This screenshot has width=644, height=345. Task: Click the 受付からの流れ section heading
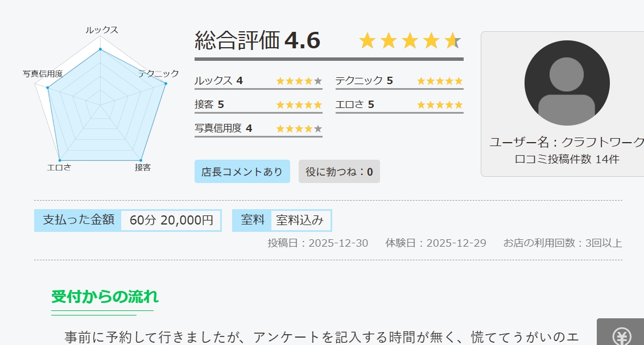(x=105, y=297)
